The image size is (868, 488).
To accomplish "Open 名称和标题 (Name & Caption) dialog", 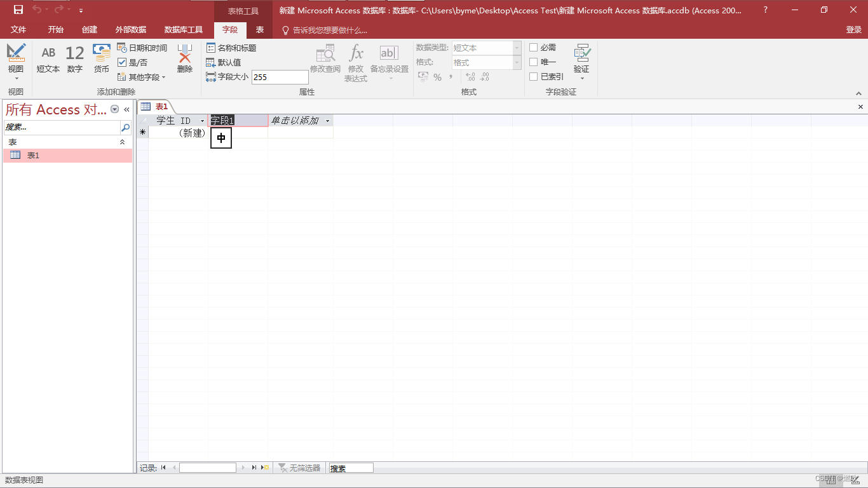I will [x=231, y=48].
